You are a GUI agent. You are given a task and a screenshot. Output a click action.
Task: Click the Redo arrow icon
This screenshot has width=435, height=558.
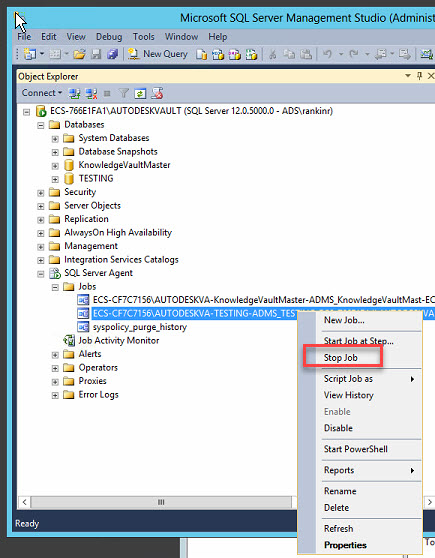pyautogui.click(x=353, y=54)
